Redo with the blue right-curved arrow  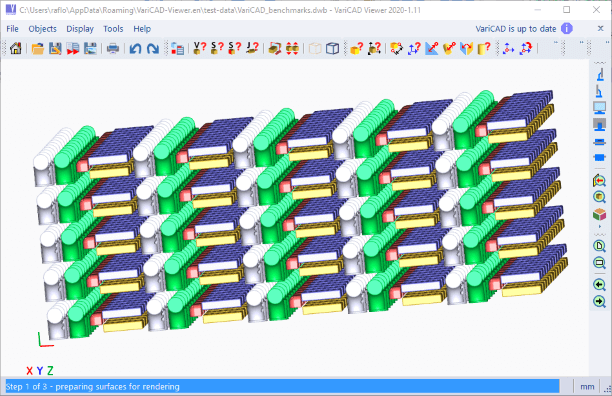pyautogui.click(x=153, y=48)
